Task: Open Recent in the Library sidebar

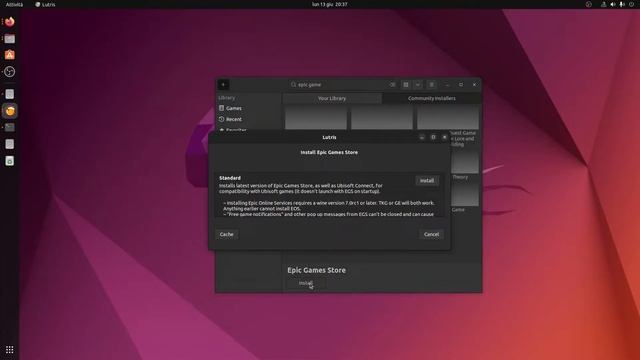Action: (x=248, y=119)
